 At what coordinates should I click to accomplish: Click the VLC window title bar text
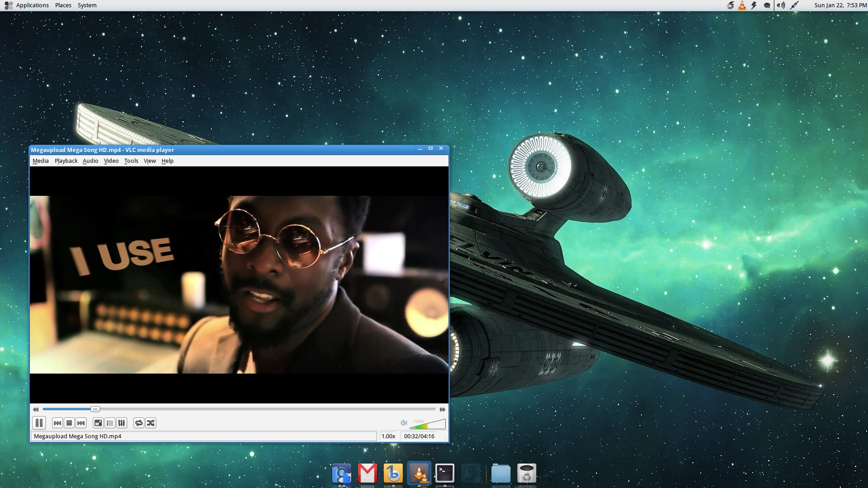tap(102, 150)
